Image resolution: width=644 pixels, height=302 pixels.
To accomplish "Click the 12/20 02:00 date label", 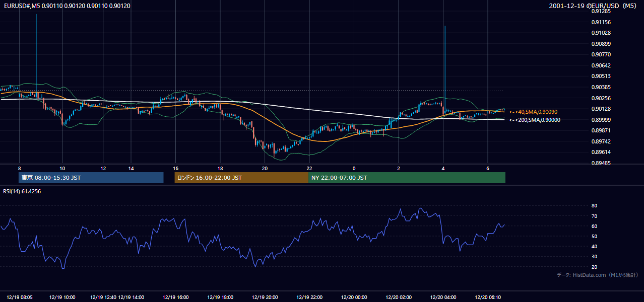I will 399,297.
